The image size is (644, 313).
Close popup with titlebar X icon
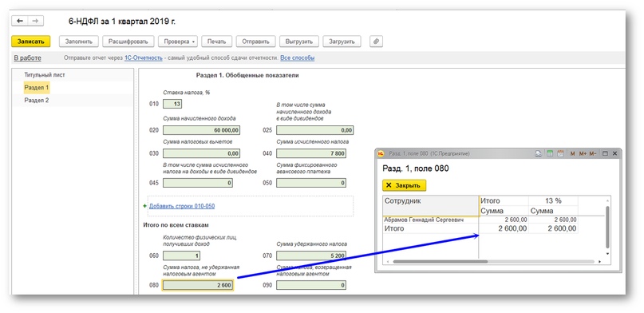tap(614, 153)
